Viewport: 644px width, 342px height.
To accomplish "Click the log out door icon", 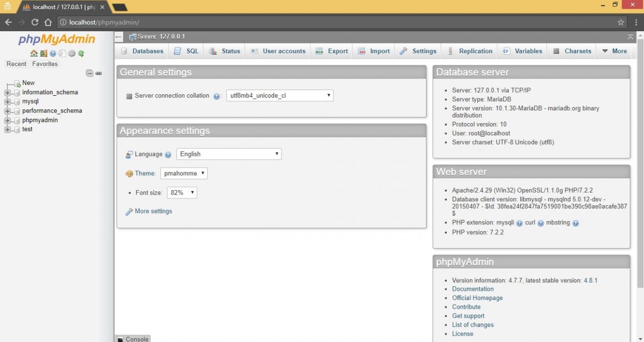I will point(43,54).
